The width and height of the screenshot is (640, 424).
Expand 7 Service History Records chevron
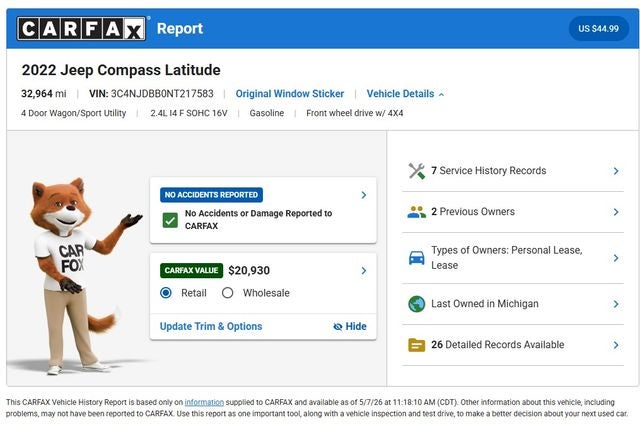point(616,171)
